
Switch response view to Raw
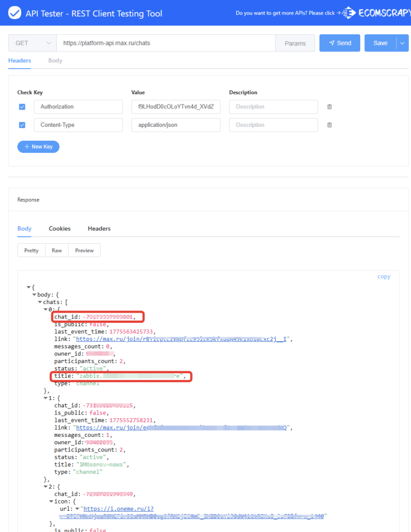(57, 250)
